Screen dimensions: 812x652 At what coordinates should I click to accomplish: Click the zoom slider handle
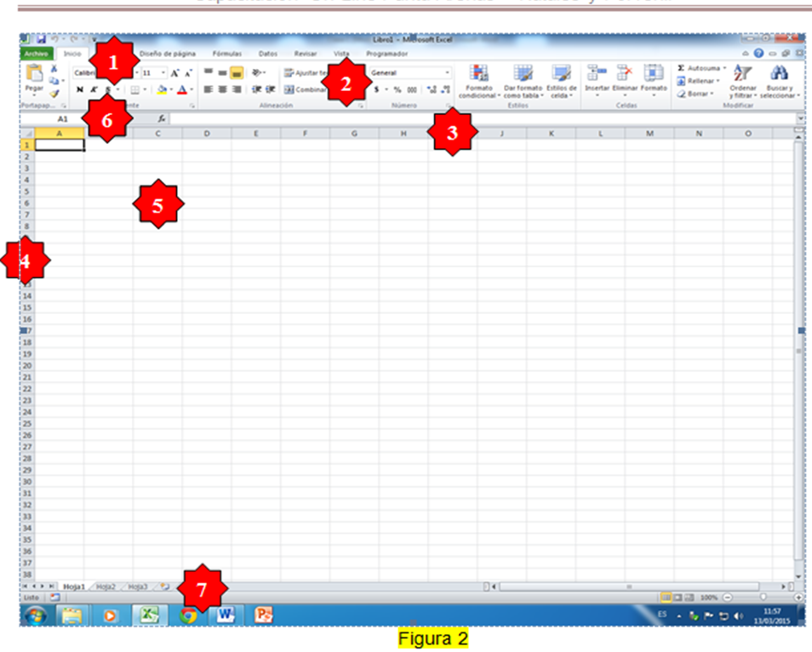(763, 598)
